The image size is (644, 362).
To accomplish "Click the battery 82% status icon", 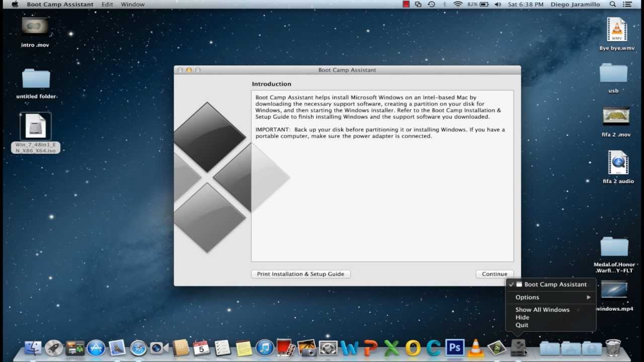I will (478, 4).
